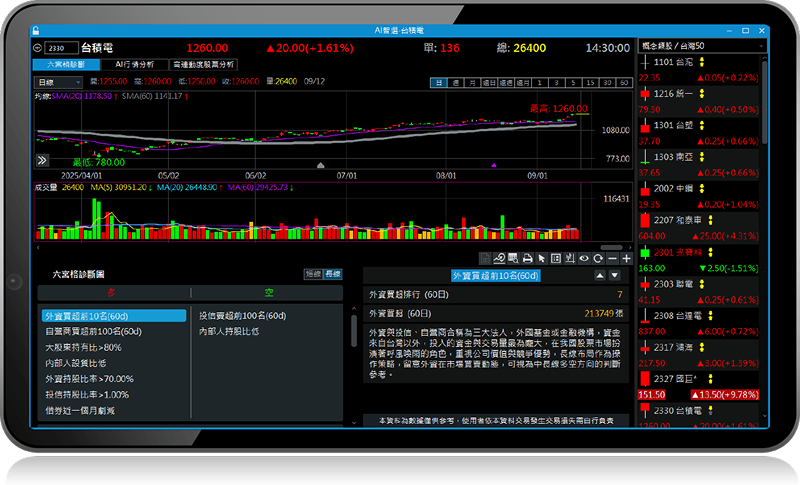Click the yellow marker icon beside 2303 聯電
Image resolution: width=800 pixels, height=485 pixels.
tap(702, 284)
